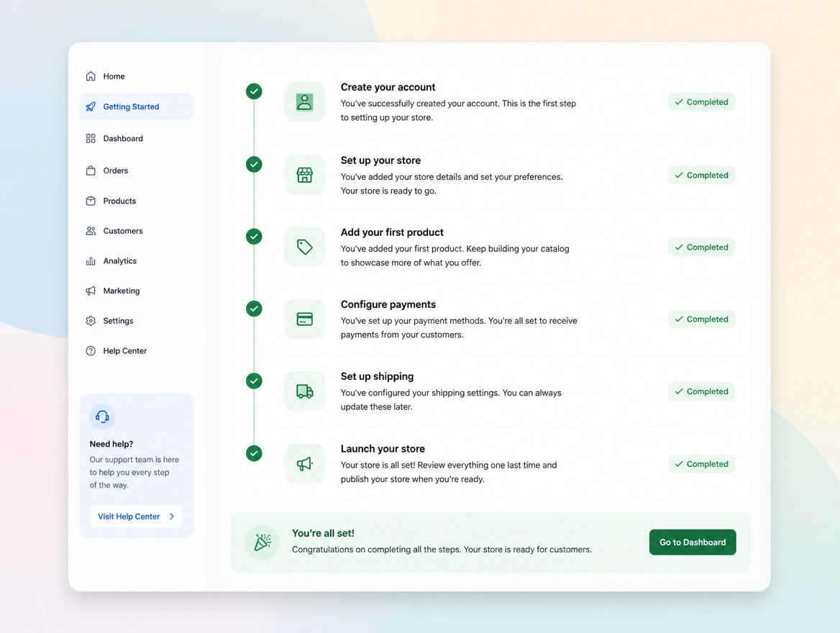
Task: Click the Add your first product heading
Action: click(392, 232)
